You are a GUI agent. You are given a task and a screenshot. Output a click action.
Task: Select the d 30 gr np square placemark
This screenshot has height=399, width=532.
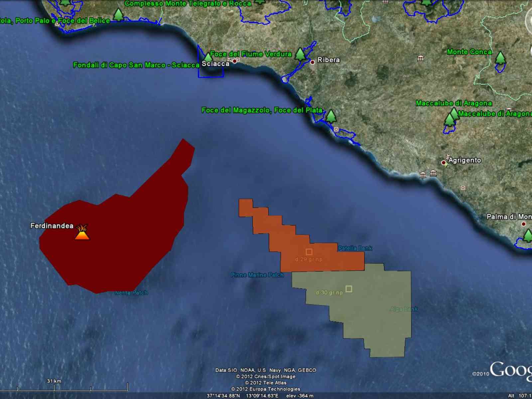(348, 289)
